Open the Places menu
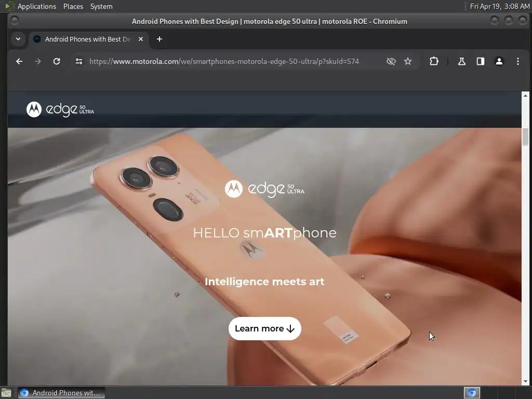This screenshot has width=532, height=399. (73, 6)
